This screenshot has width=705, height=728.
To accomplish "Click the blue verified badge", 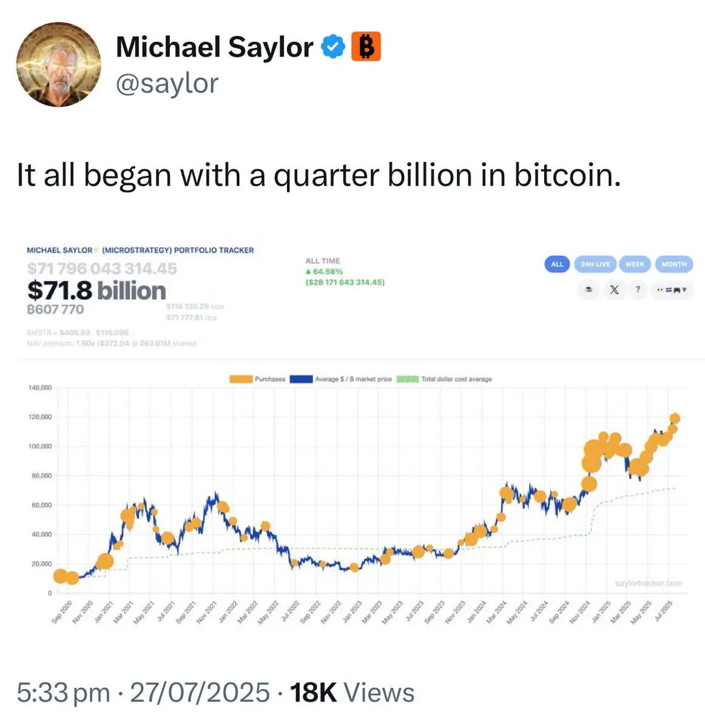I will tap(332, 47).
